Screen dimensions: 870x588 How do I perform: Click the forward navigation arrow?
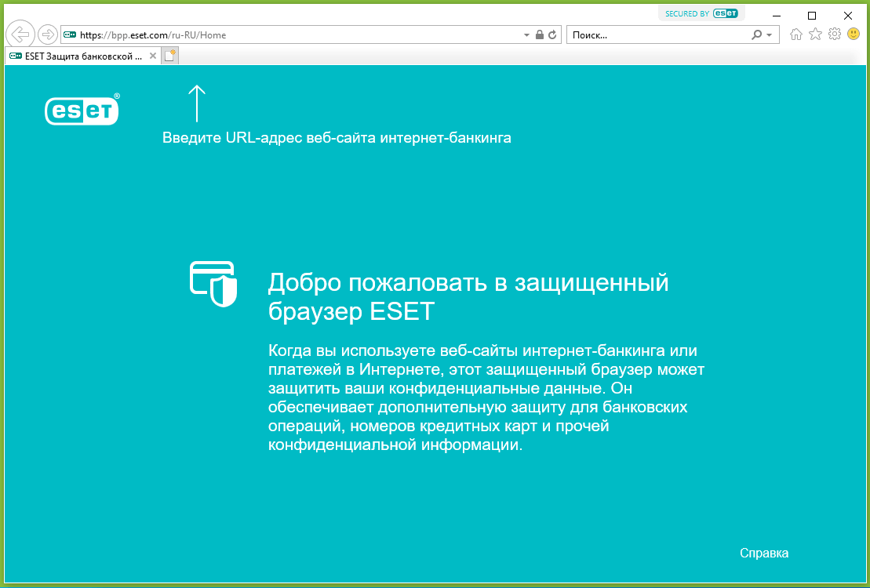click(49, 34)
